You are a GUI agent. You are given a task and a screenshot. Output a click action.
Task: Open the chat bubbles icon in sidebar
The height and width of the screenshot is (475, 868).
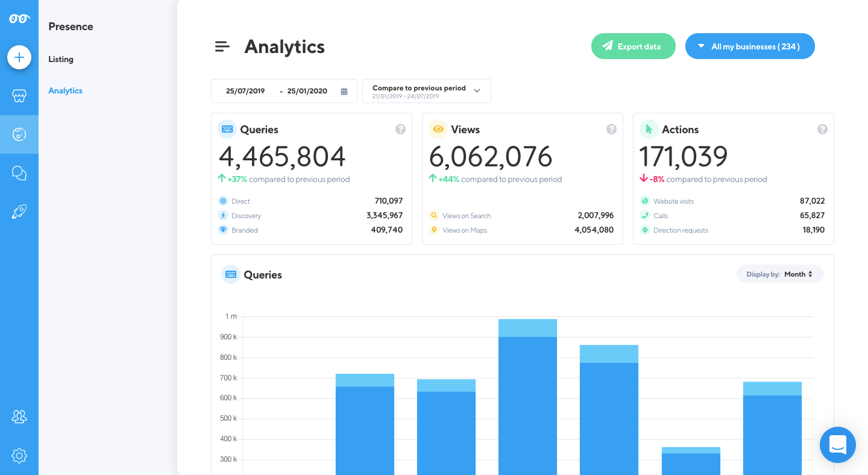[x=19, y=173]
